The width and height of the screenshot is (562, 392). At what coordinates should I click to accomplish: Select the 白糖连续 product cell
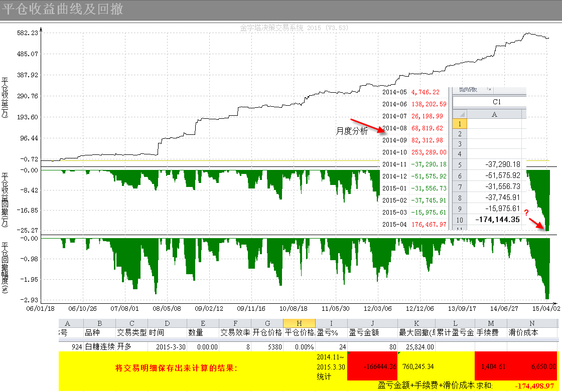click(x=99, y=346)
